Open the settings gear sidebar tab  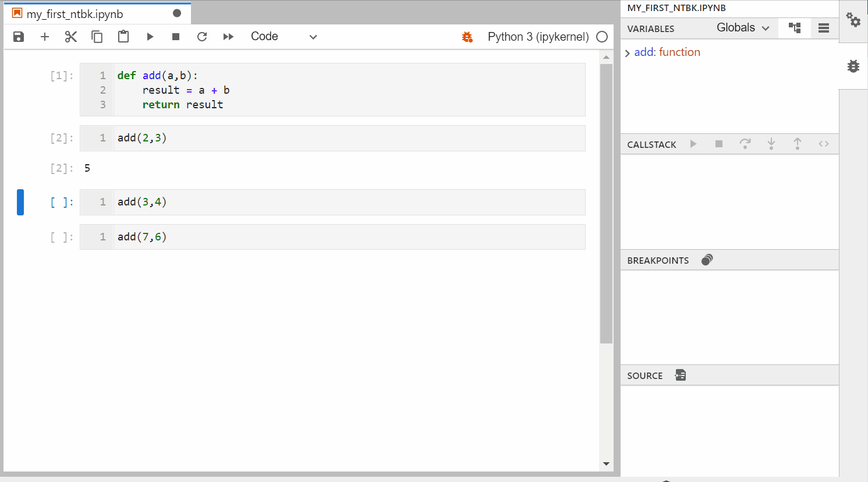[x=853, y=20]
